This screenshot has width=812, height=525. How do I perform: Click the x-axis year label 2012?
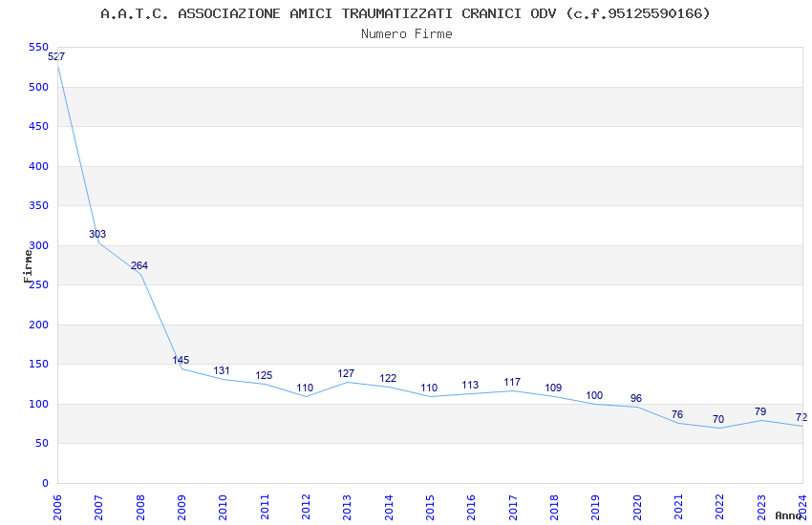click(x=306, y=507)
